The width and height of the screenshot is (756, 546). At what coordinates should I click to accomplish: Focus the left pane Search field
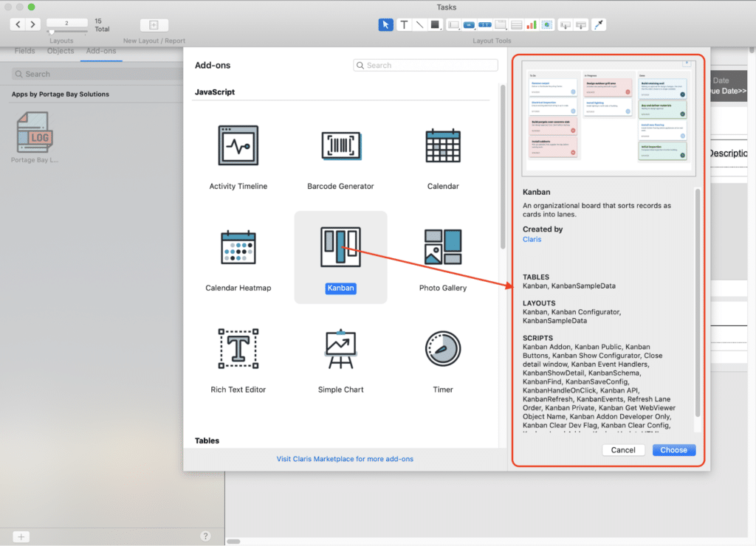coord(97,74)
